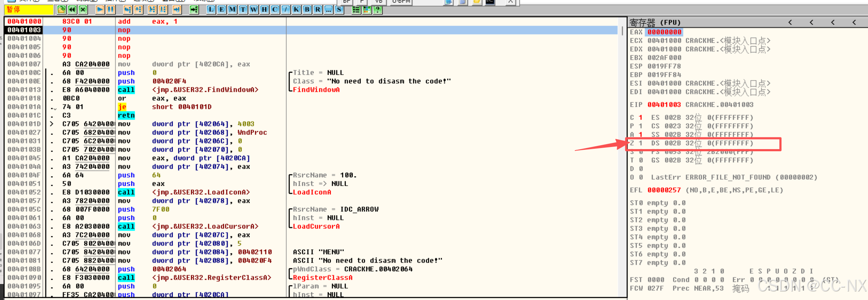
Task: Click the O overflow flag value
Action: pyautogui.click(x=641, y=177)
